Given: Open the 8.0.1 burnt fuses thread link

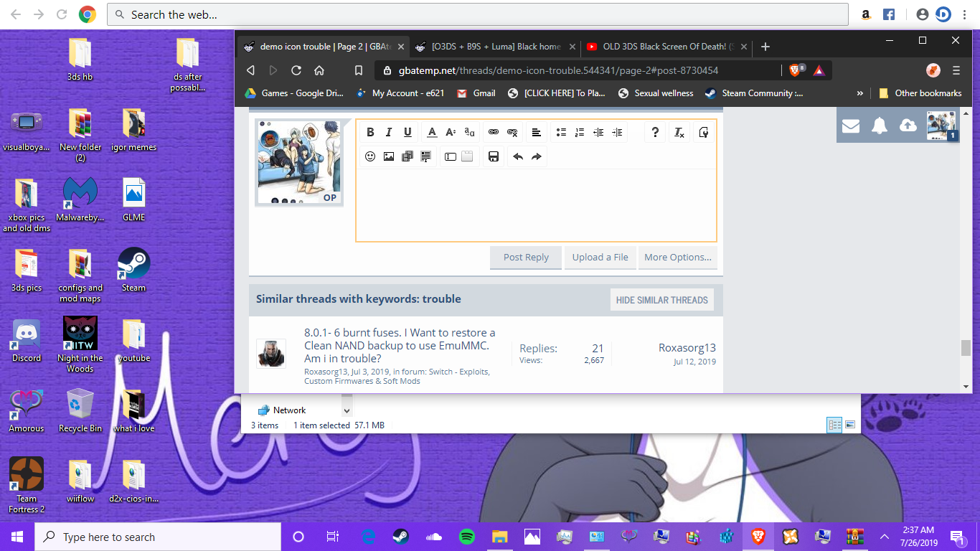Looking at the screenshot, I should (x=400, y=346).
